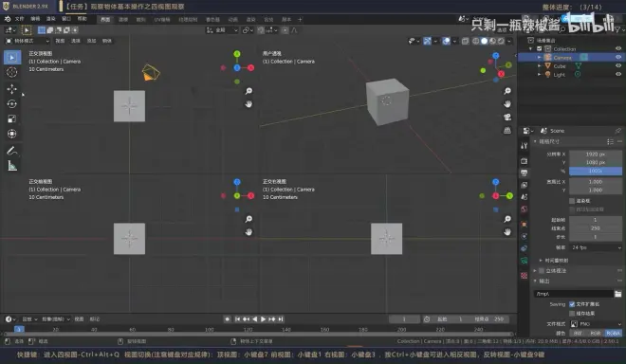Add a new workspace with plus button
The height and width of the screenshot is (364, 626).
click(301, 19)
